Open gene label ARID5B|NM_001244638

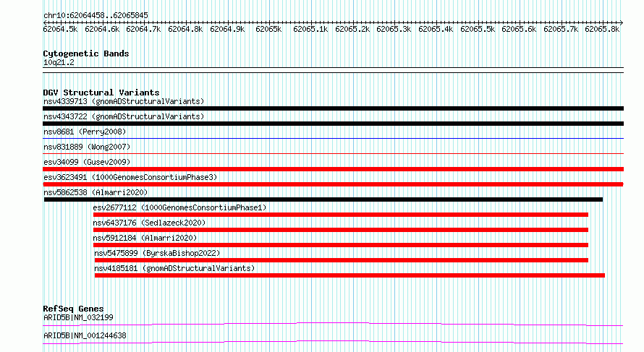[85, 335]
